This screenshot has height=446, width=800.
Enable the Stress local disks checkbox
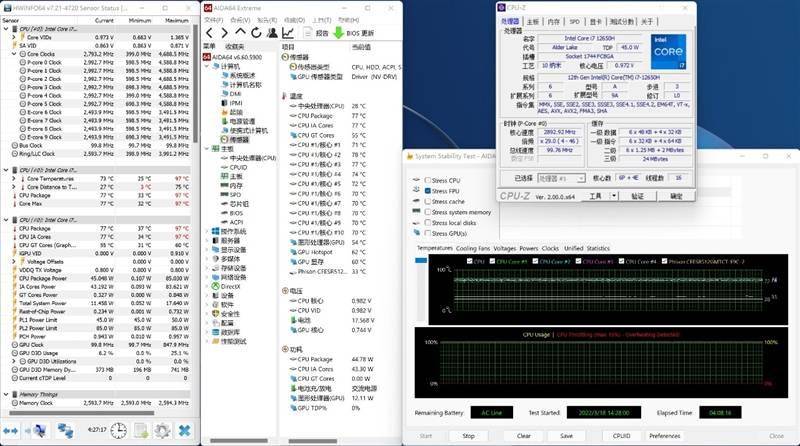[x=428, y=223]
